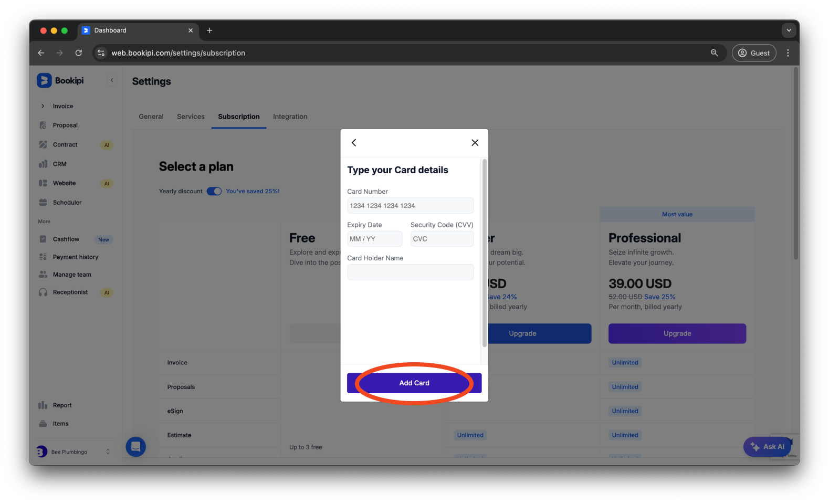
Task: Open the Items icon
Action: 43,424
